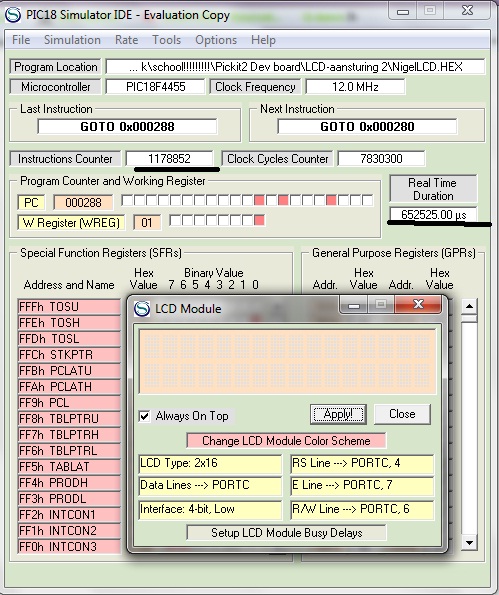Image resolution: width=499 pixels, height=595 pixels.
Task: Click the LCD Module display panel
Action: 288,362
